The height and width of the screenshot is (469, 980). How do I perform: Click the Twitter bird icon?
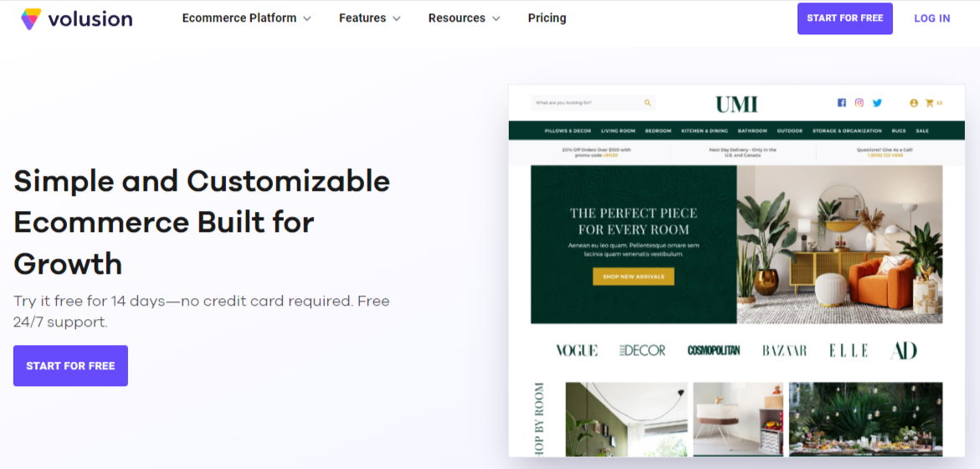click(x=877, y=103)
